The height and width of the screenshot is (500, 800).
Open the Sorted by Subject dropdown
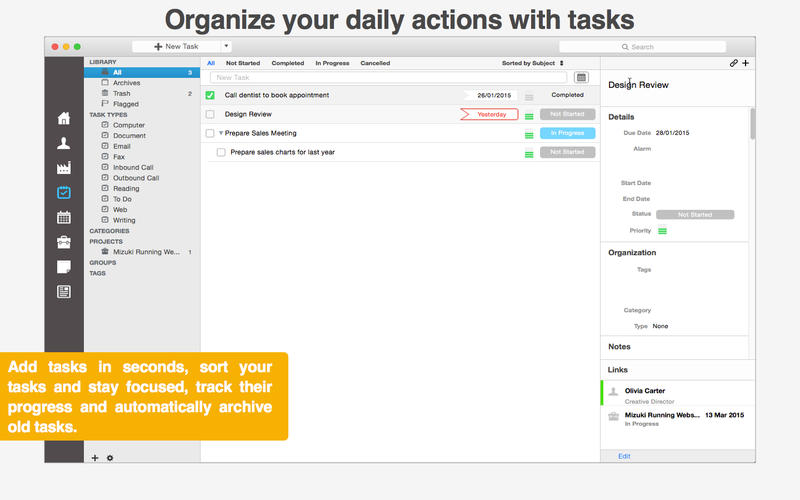point(533,63)
